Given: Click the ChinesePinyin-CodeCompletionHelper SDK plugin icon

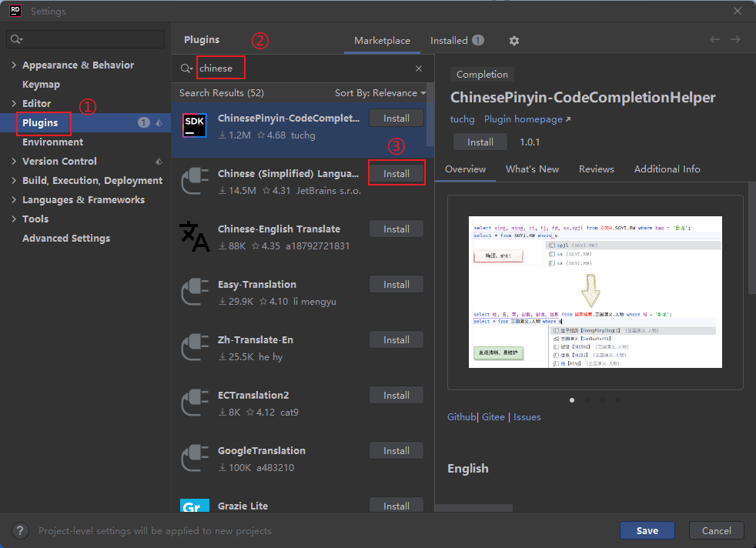Looking at the screenshot, I should coord(195,125).
